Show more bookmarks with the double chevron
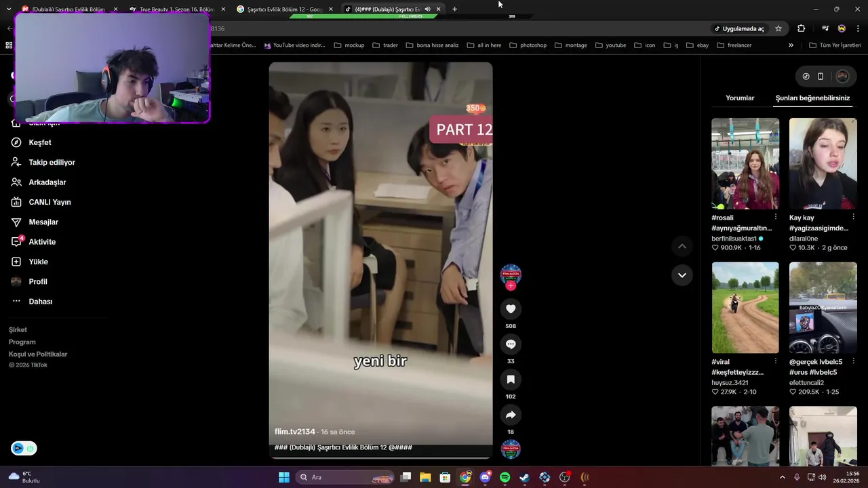The image size is (868, 488). point(791,45)
